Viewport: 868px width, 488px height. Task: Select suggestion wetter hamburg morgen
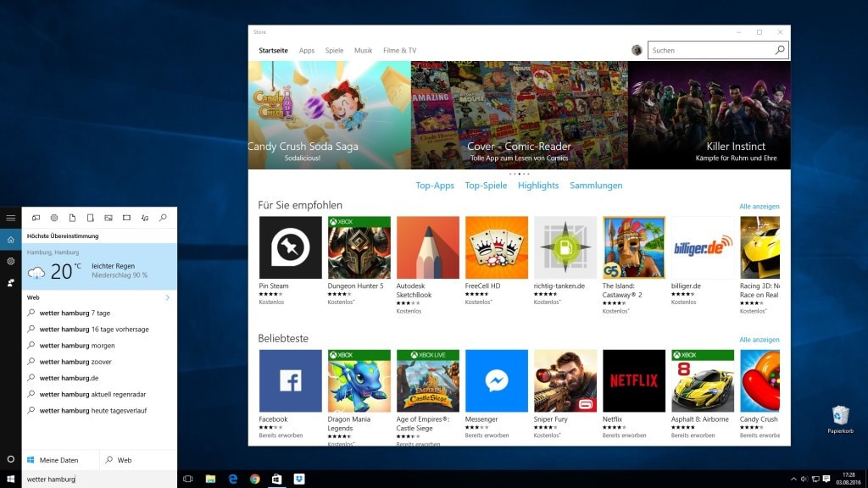click(100, 346)
